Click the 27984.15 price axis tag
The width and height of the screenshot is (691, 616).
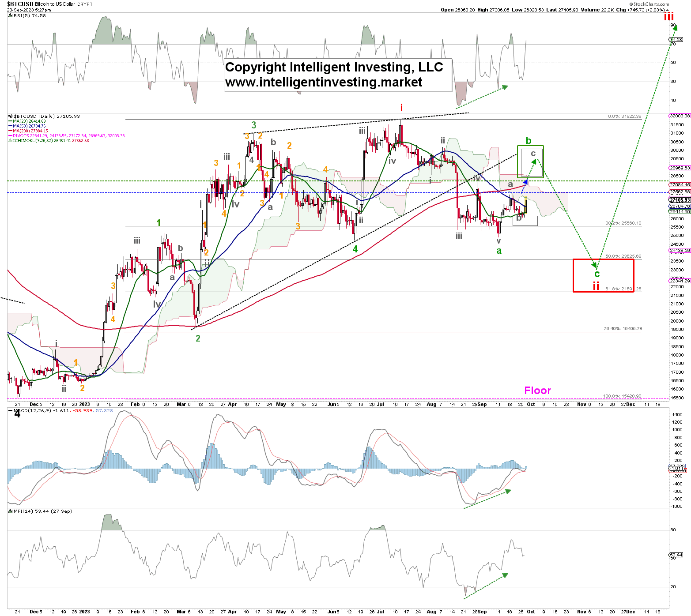pyautogui.click(x=680, y=185)
